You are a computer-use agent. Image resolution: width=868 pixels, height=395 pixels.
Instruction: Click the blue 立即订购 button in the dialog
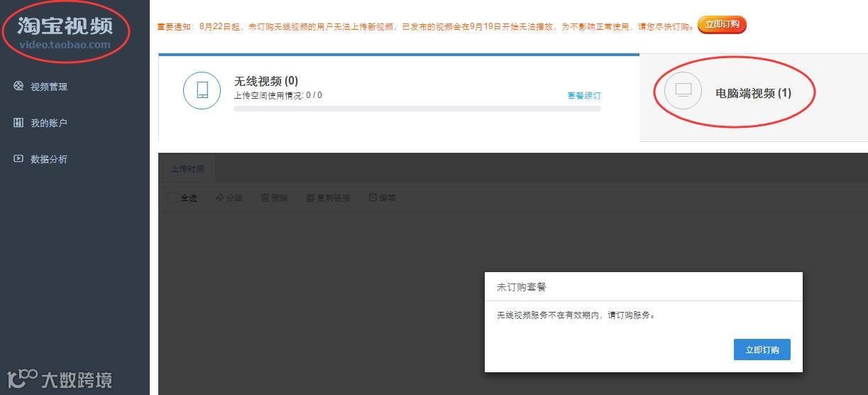(762, 350)
